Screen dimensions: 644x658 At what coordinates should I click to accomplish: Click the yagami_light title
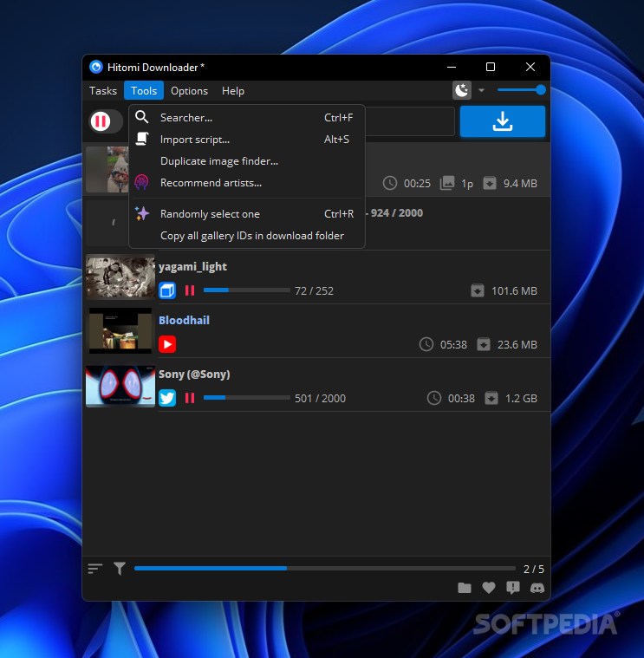coord(192,267)
